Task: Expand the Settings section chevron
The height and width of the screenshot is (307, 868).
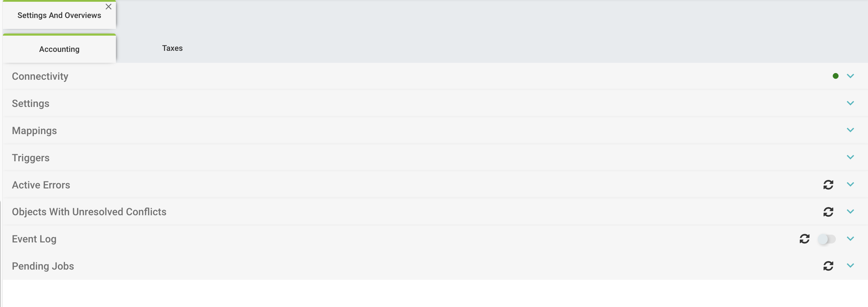Action: click(850, 103)
